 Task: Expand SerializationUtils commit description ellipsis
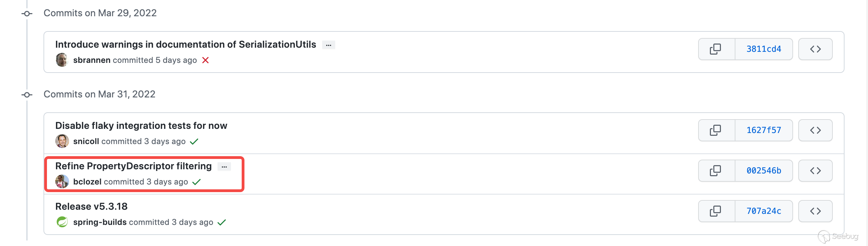click(x=328, y=45)
